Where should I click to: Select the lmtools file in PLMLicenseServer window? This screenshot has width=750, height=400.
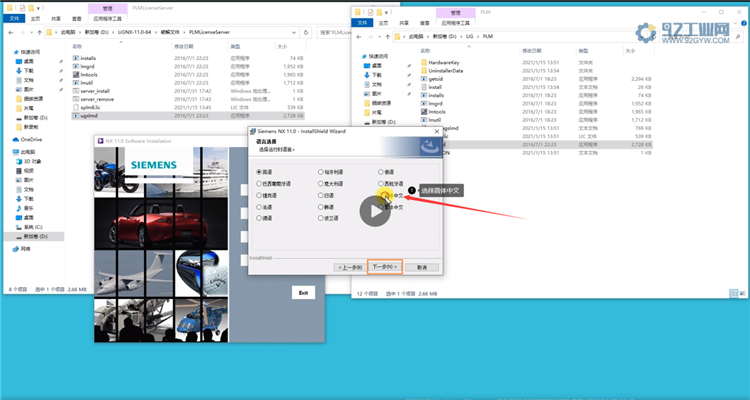(89, 75)
